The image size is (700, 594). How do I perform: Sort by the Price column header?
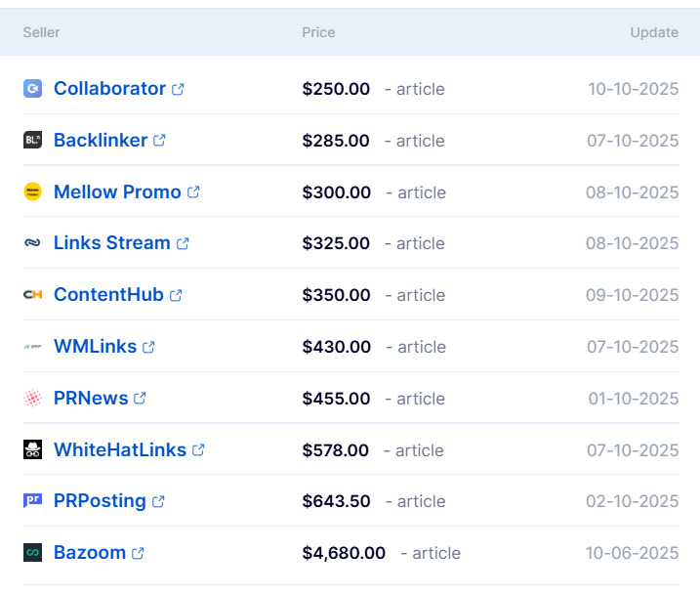(x=318, y=32)
